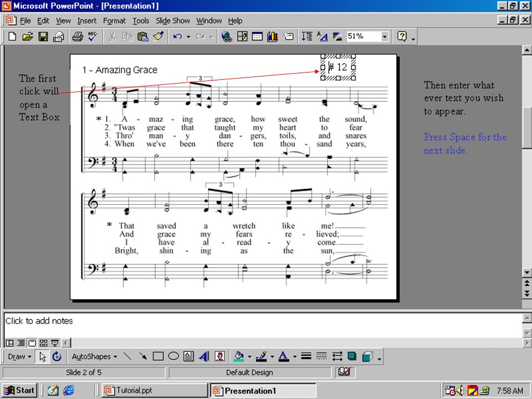The image size is (532, 399).
Task: Click the Open file folder icon
Action: 28,37
